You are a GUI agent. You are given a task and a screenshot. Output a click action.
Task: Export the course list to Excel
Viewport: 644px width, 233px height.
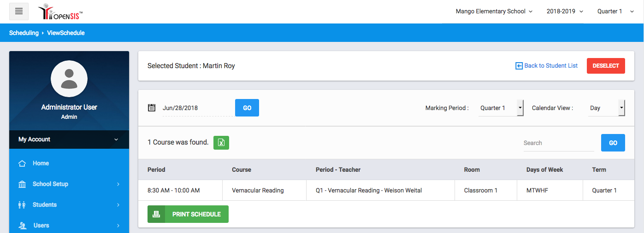click(221, 143)
